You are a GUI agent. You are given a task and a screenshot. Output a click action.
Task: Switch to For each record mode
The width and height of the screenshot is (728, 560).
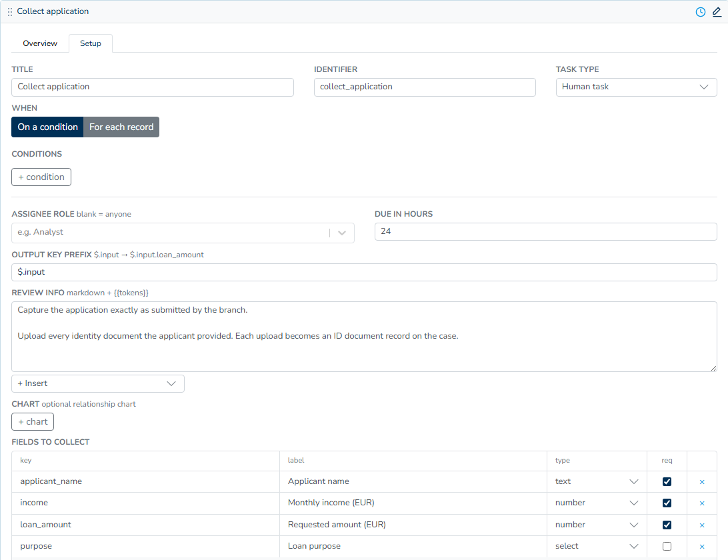[121, 127]
